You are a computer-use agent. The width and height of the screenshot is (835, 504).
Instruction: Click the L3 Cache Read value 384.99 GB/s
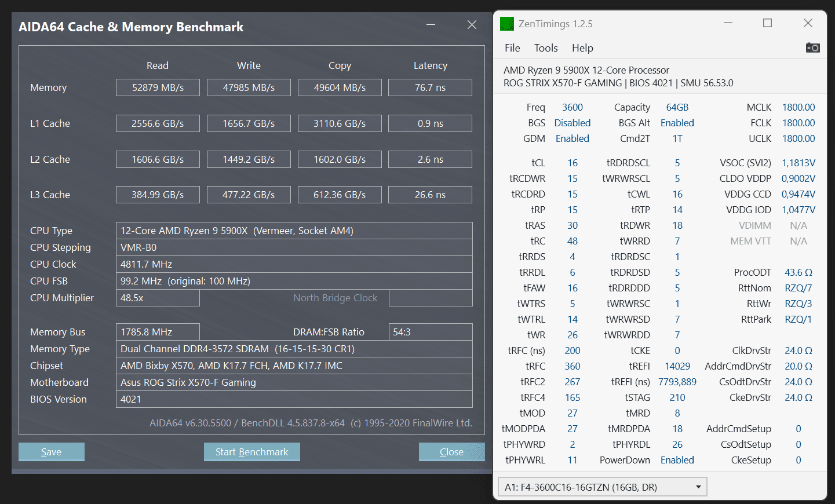[158, 195]
